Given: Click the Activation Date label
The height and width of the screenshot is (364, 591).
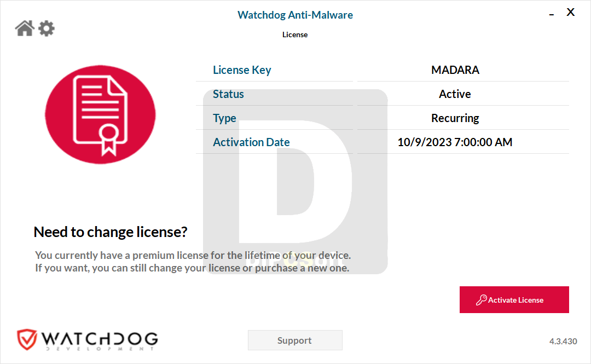Looking at the screenshot, I should 251,142.
